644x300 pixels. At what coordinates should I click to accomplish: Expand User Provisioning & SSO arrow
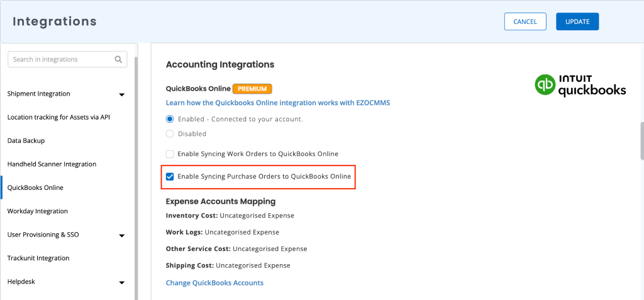(121, 235)
